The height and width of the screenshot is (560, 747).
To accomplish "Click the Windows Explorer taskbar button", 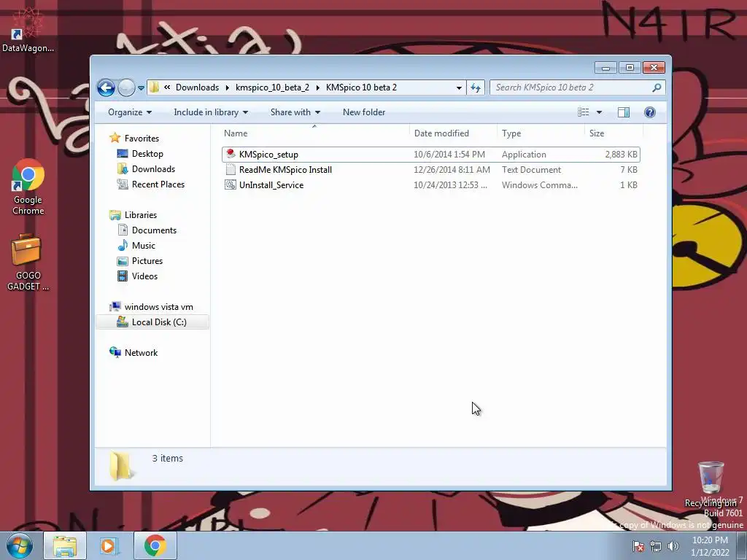I will 65,545.
